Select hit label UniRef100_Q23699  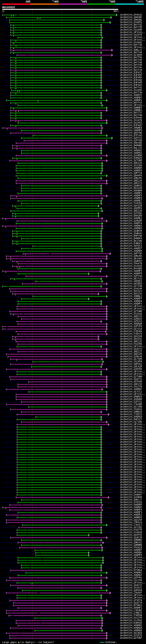tap(131, 55)
